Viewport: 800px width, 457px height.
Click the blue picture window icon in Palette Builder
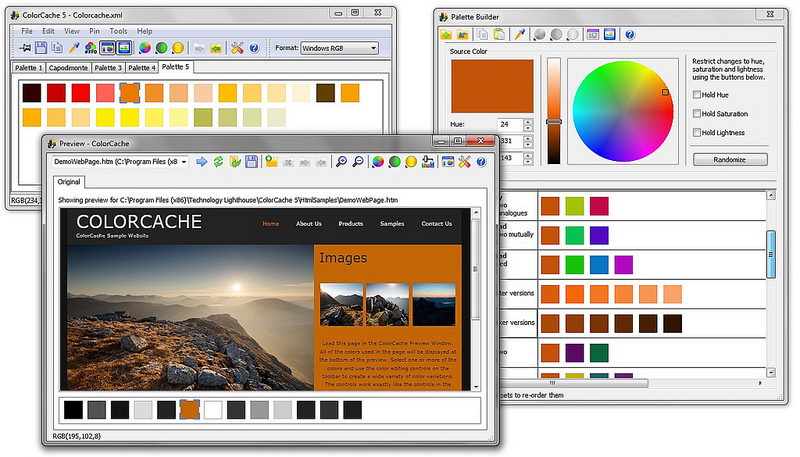610,35
